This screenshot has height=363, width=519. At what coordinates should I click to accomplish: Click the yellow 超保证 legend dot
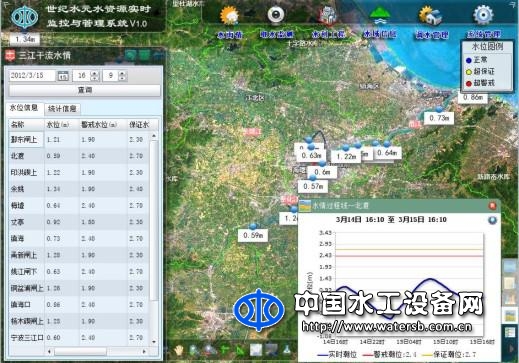coord(468,72)
